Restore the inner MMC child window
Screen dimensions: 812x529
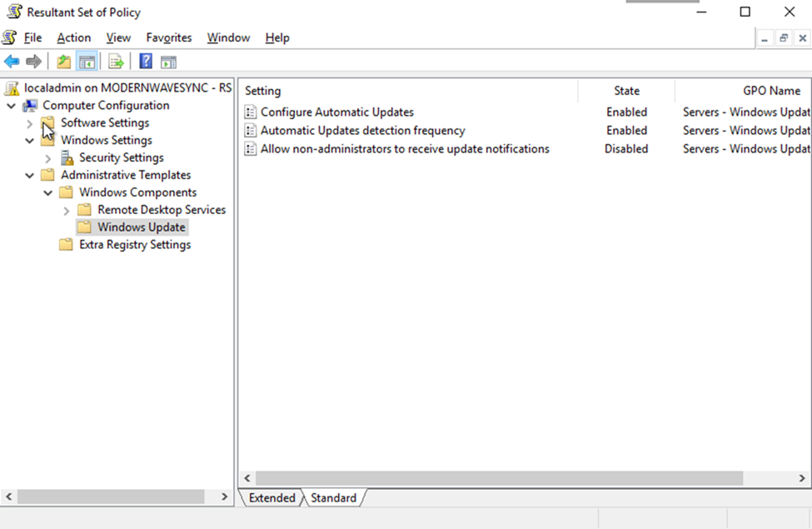784,38
